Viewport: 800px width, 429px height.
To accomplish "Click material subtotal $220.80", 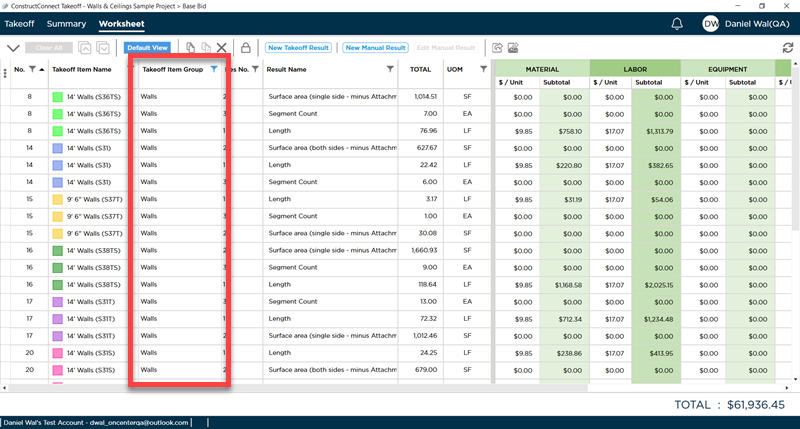I will coord(569,165).
